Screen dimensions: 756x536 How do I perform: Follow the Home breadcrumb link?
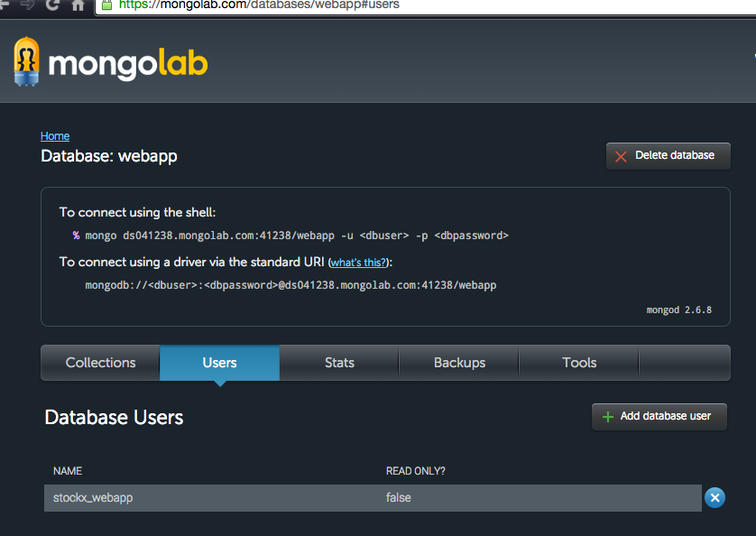(x=55, y=136)
